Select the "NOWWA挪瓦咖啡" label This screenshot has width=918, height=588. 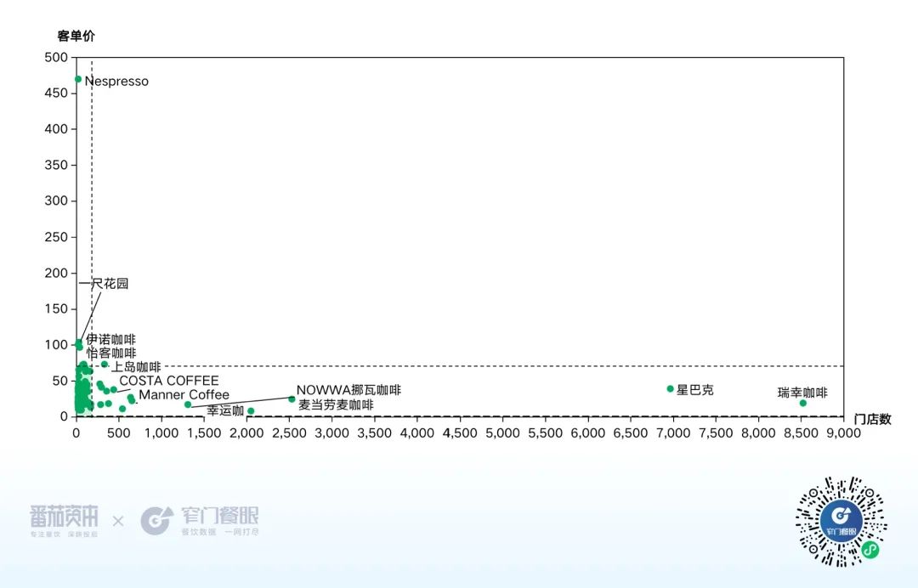349,390
